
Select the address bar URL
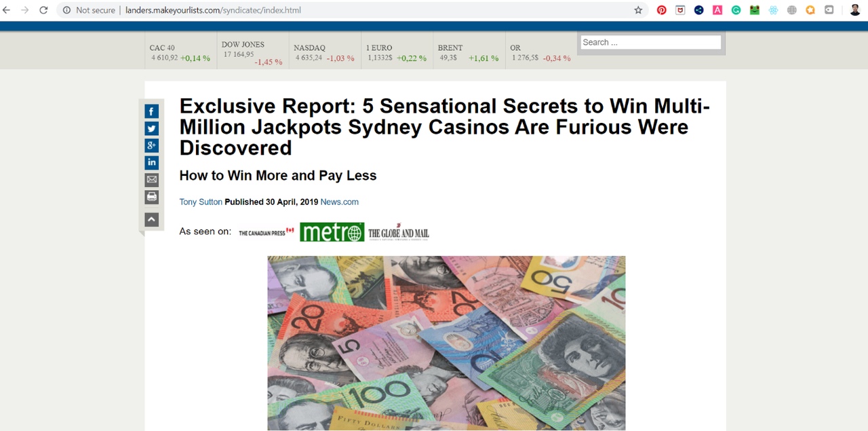[213, 10]
